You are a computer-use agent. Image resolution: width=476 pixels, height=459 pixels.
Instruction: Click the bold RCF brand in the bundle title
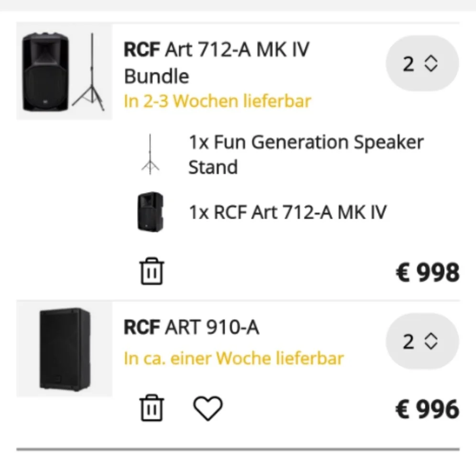point(141,50)
